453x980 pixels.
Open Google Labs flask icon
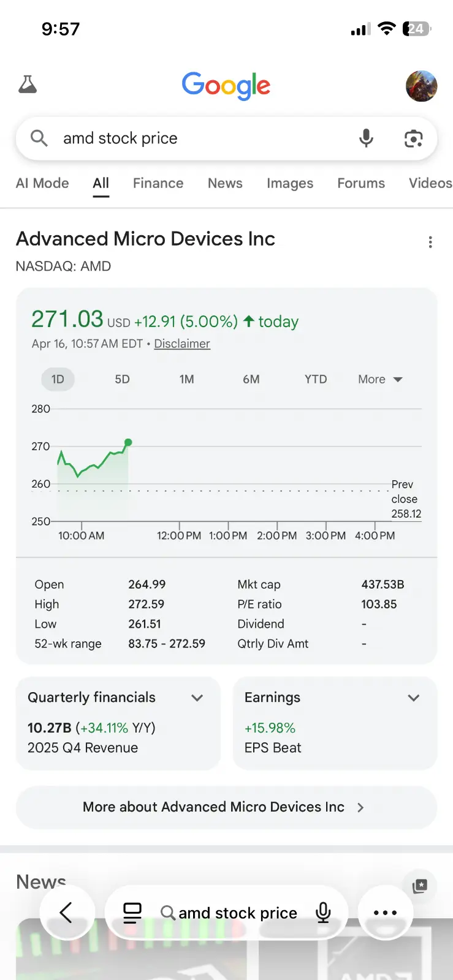[x=28, y=85]
